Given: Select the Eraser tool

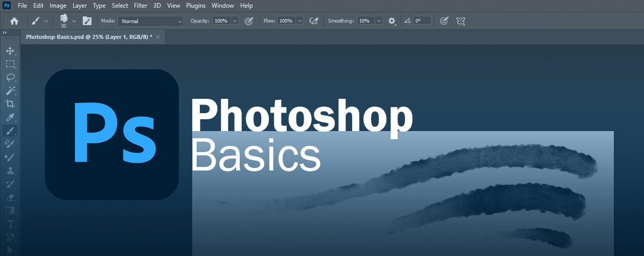Looking at the screenshot, I should point(10,197).
